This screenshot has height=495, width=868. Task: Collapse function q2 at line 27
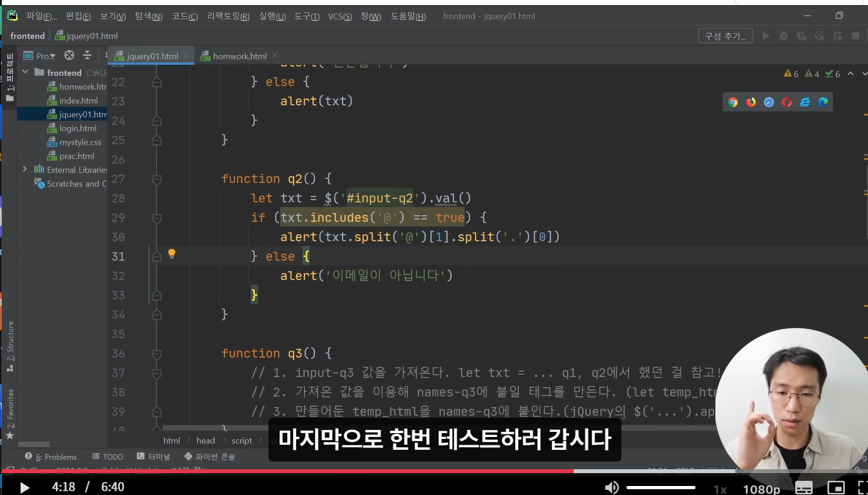coord(156,179)
